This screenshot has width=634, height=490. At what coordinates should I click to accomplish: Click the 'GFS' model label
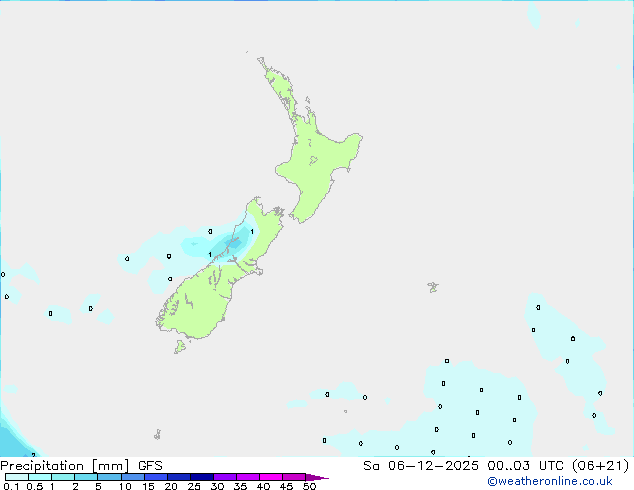[150, 466]
